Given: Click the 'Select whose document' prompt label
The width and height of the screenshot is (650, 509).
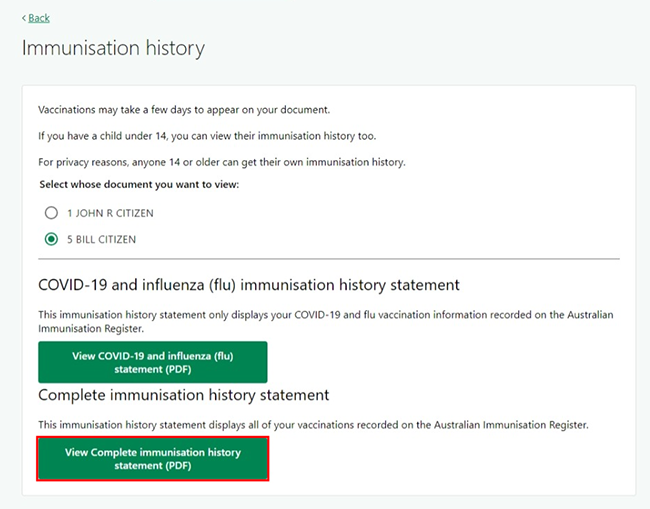Looking at the screenshot, I should pos(139,184).
